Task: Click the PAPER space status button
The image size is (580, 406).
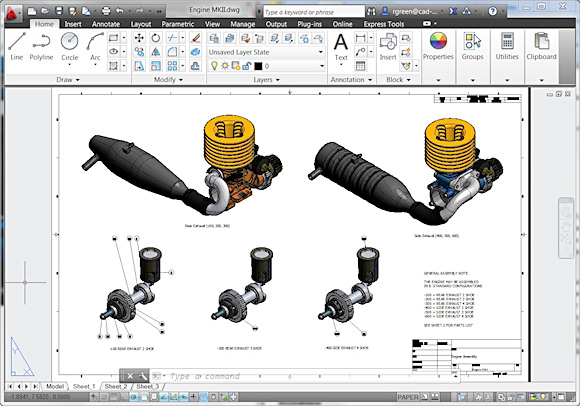Action: pos(408,397)
